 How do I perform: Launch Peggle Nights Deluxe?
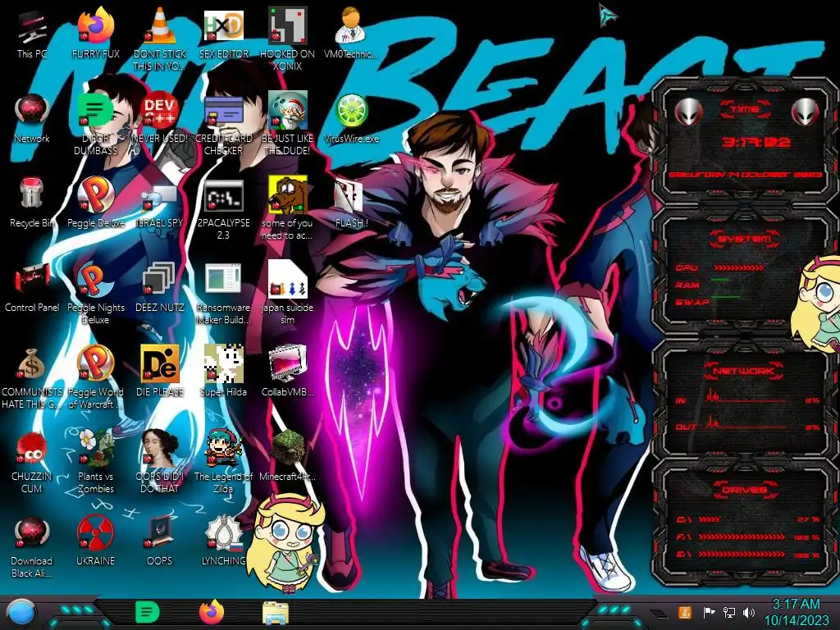(x=95, y=293)
